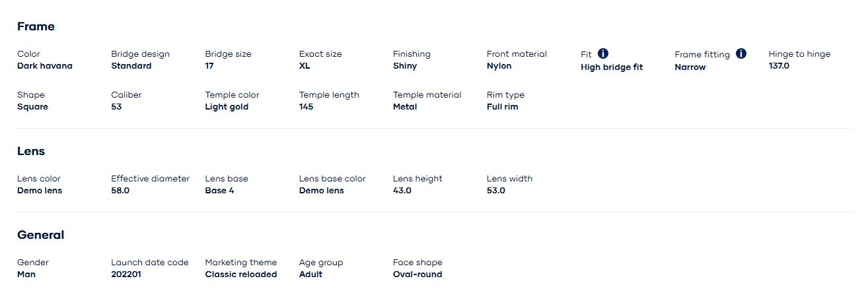Click the Full rim value

coord(502,107)
